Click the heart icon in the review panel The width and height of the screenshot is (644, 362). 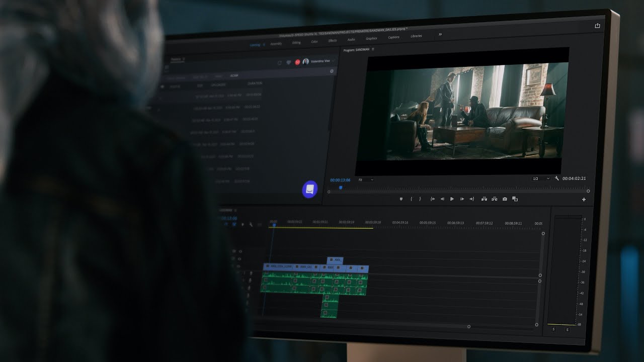tap(288, 62)
